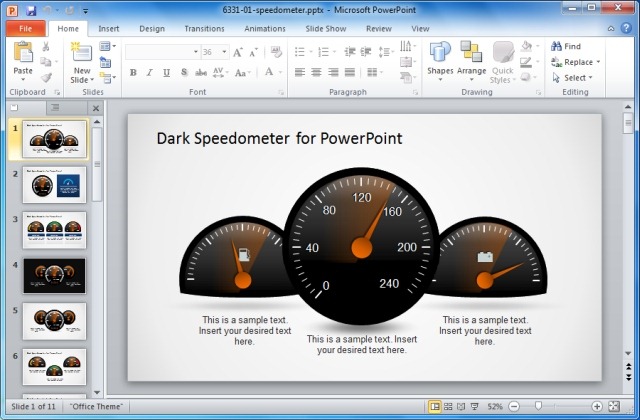
Task: Open Change Case dropdown
Action: click(242, 73)
